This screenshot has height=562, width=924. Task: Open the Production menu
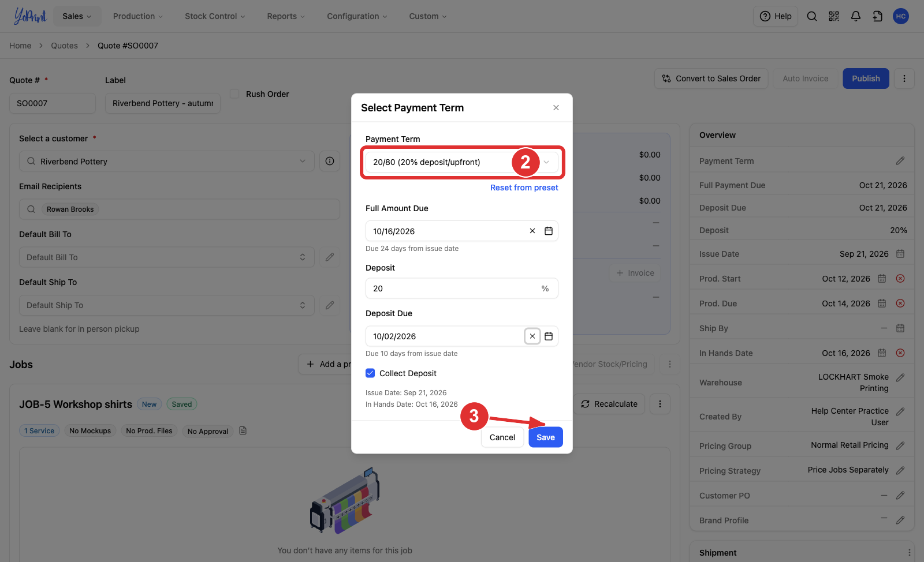click(x=138, y=16)
